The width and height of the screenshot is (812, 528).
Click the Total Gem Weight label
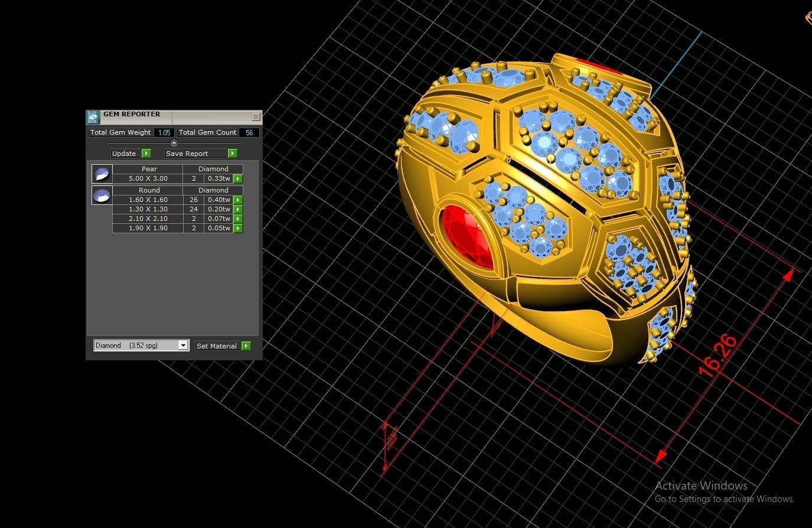[x=120, y=132]
